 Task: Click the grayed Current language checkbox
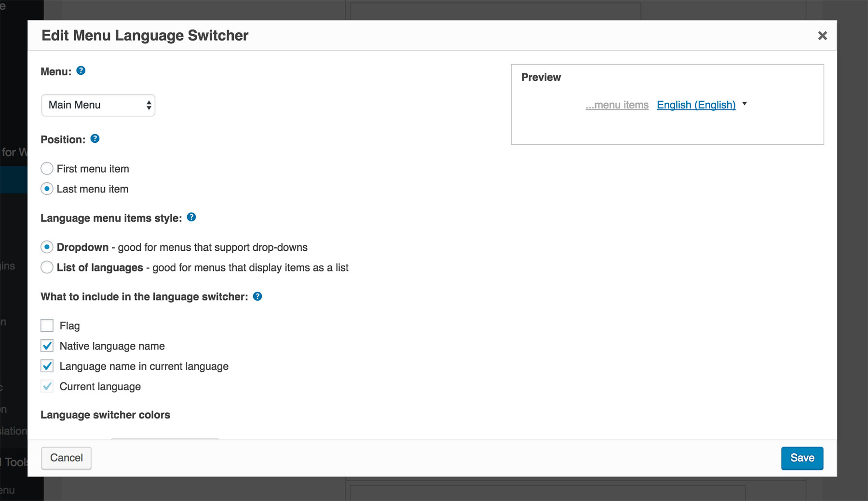[x=47, y=386]
